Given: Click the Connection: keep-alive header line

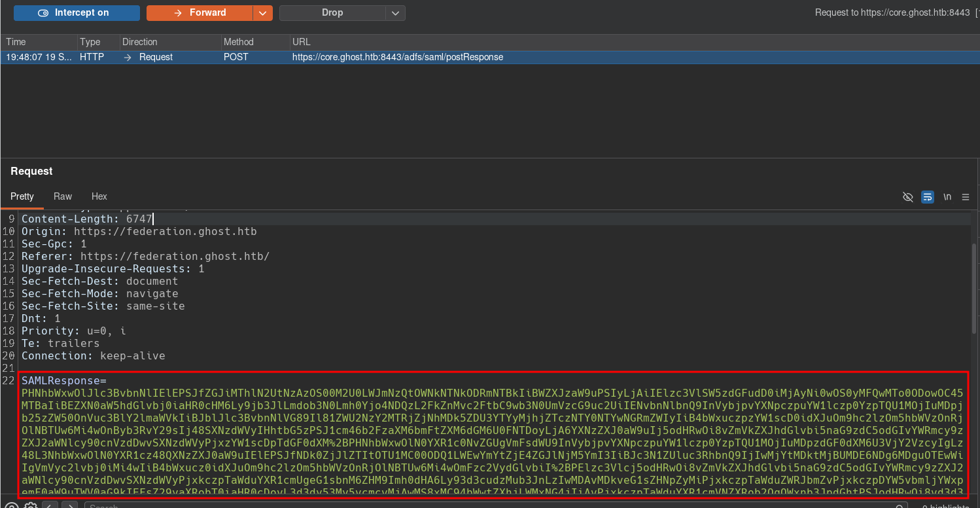Looking at the screenshot, I should (94, 356).
